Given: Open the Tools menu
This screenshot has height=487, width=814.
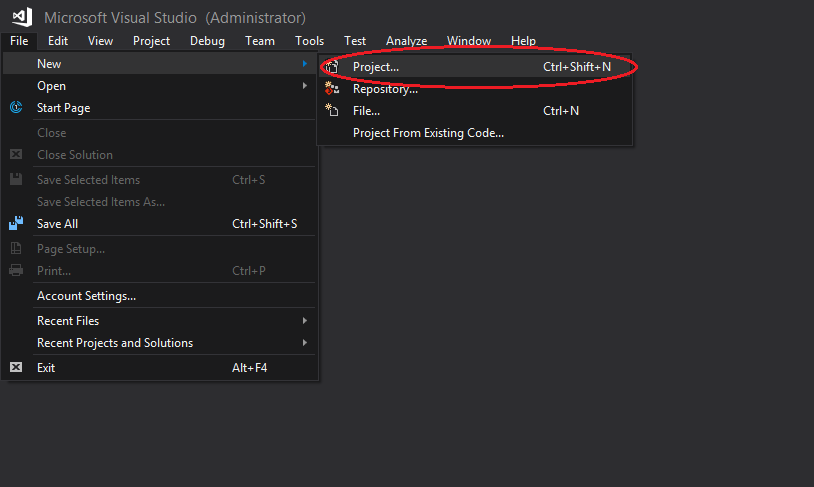Looking at the screenshot, I should click(309, 40).
